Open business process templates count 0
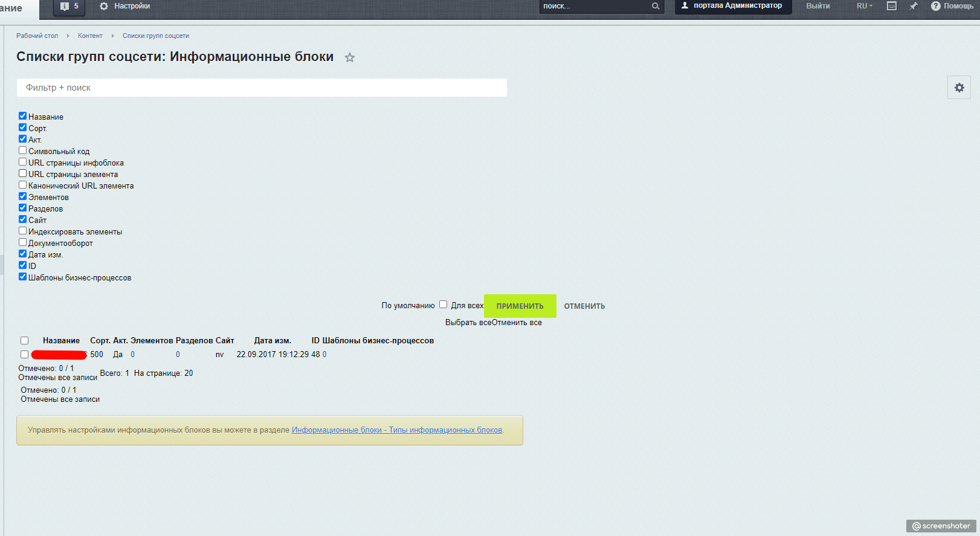 click(x=324, y=355)
